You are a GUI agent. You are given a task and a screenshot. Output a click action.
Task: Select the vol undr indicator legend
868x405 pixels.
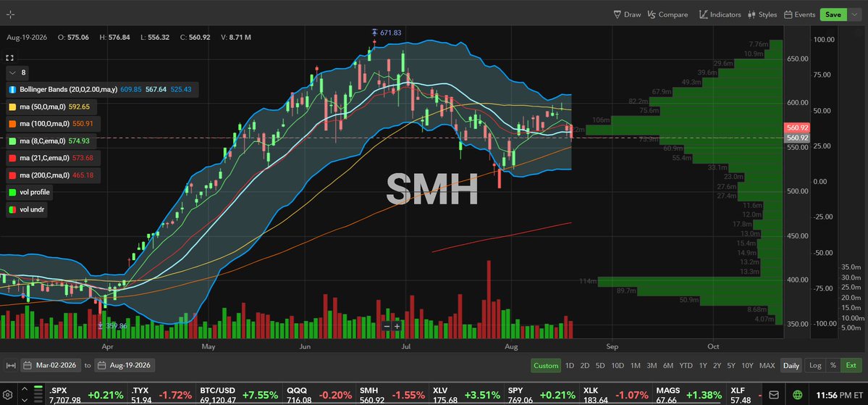tap(27, 210)
